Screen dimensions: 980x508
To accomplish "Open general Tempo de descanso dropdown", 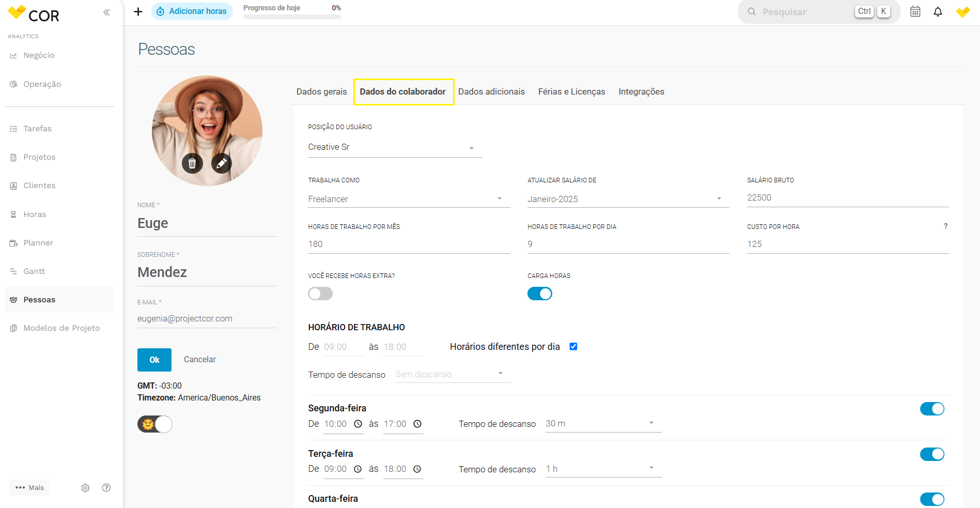I will pyautogui.click(x=453, y=374).
